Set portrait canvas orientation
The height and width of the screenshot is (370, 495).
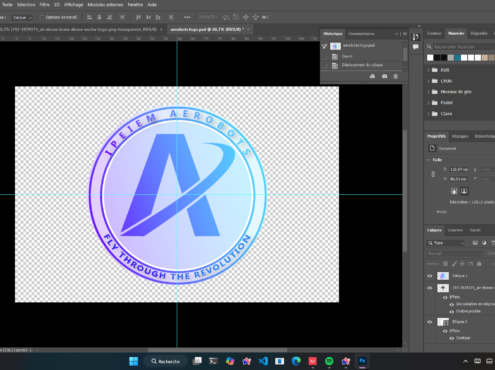click(x=454, y=191)
